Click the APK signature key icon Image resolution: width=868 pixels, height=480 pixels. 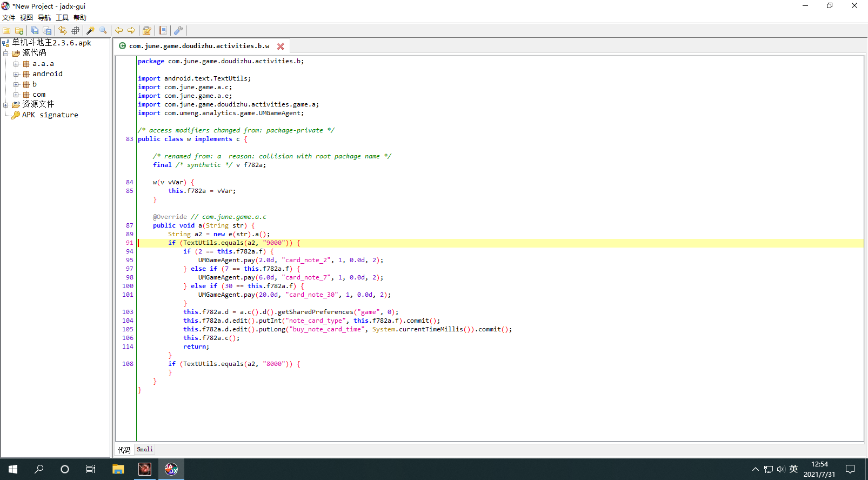pos(16,115)
